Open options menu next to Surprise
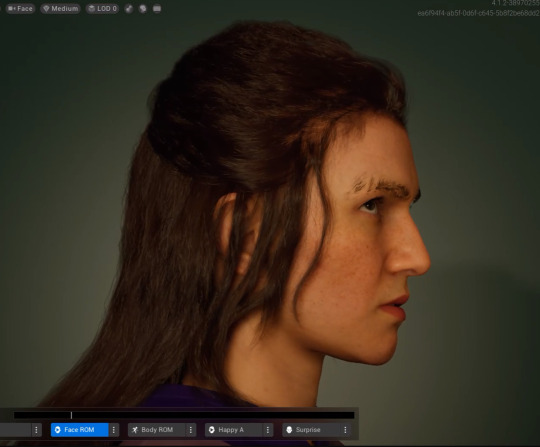 [x=345, y=430]
